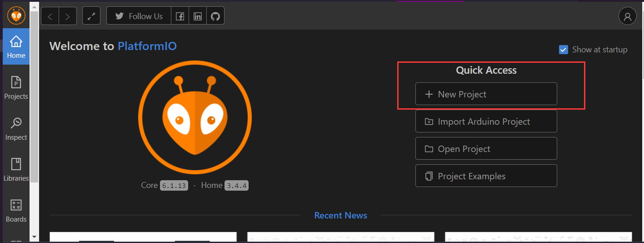Click the expand fullscreen arrows icon
644x243 pixels.
(91, 16)
